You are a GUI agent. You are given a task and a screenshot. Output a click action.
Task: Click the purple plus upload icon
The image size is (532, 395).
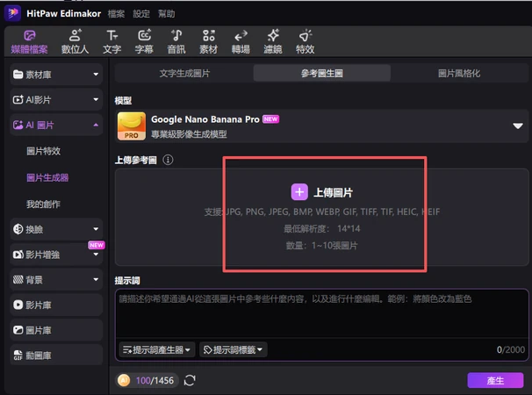click(299, 192)
